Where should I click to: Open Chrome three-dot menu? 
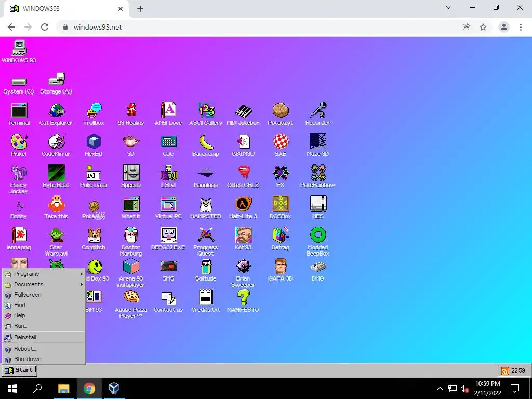521,27
